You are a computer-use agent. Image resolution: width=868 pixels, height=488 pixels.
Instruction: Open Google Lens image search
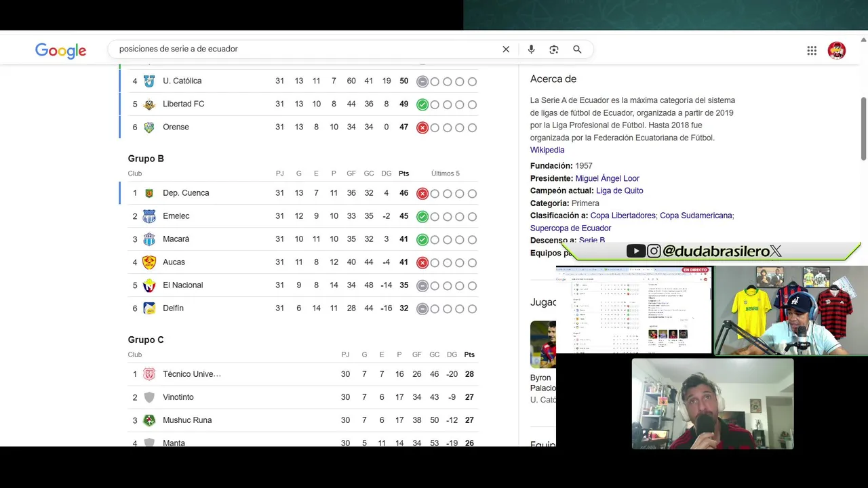click(554, 49)
